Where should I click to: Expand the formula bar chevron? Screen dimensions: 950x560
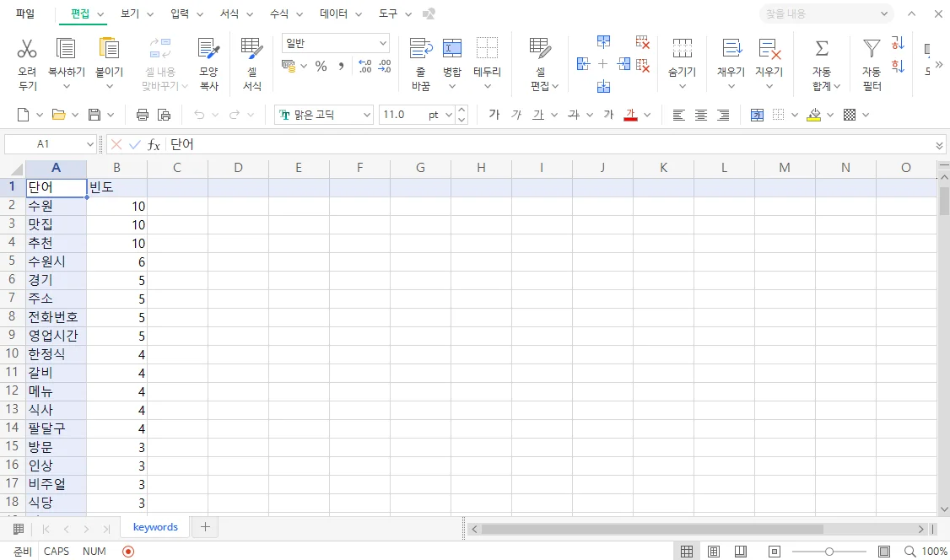pyautogui.click(x=939, y=145)
